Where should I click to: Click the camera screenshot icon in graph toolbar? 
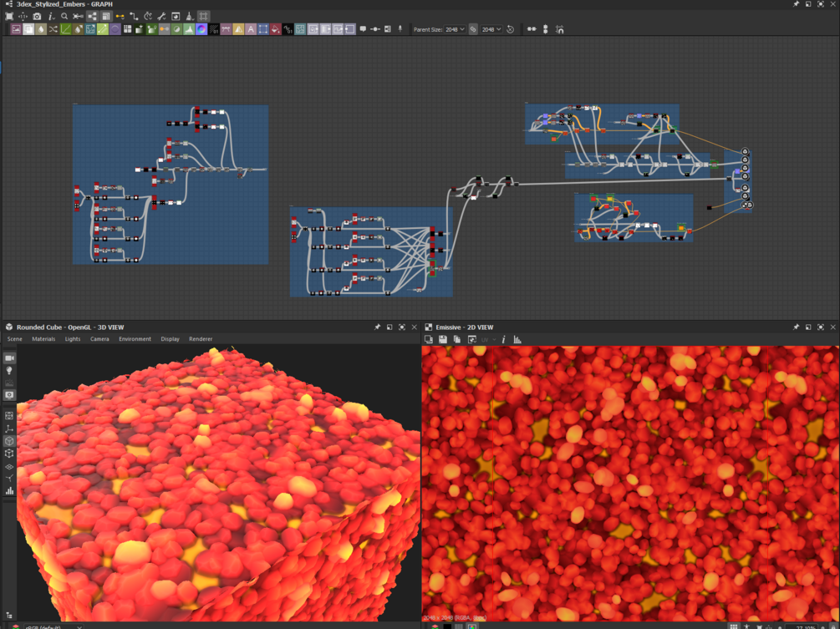point(37,17)
